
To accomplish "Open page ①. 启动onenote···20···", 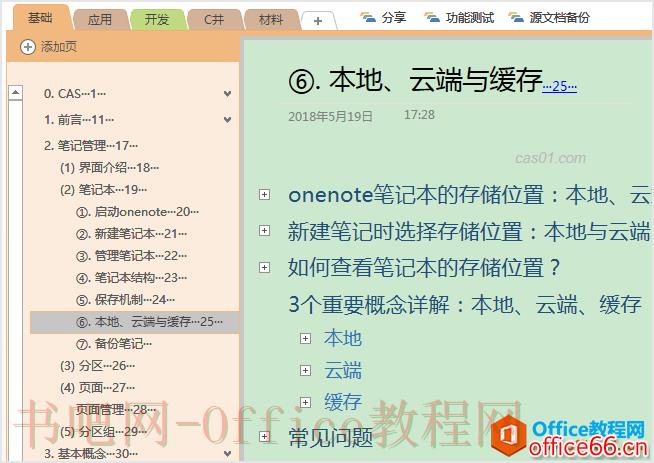I will tap(137, 212).
